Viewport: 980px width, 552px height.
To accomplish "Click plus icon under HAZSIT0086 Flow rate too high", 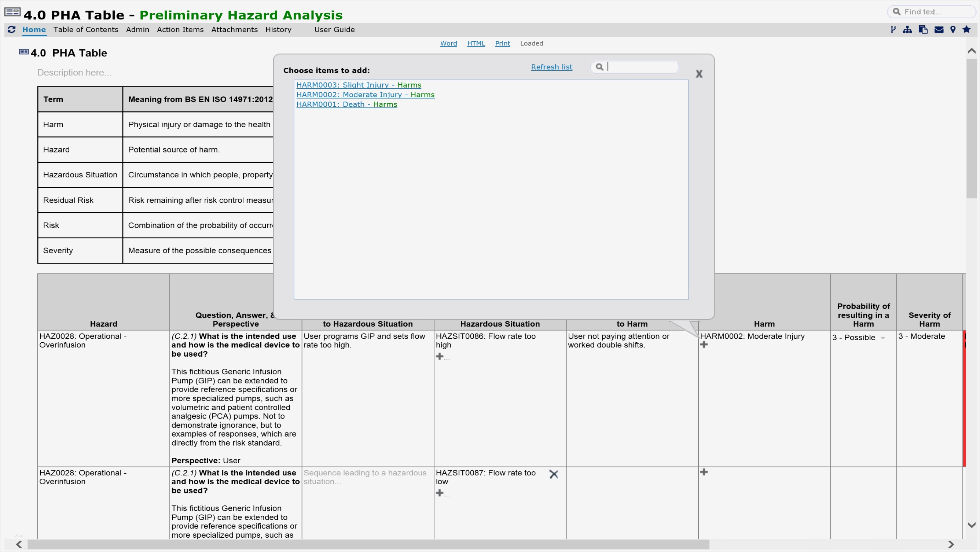I will 440,357.
